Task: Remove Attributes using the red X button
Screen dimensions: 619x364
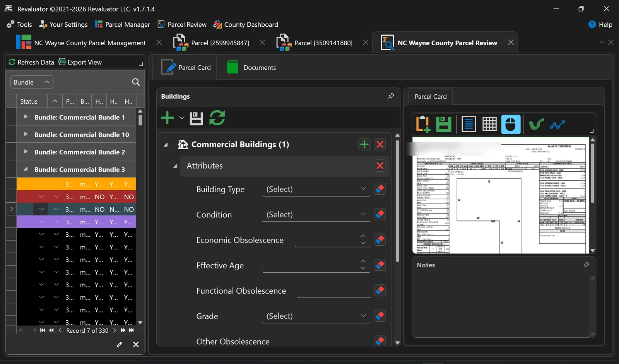Action: pyautogui.click(x=380, y=166)
